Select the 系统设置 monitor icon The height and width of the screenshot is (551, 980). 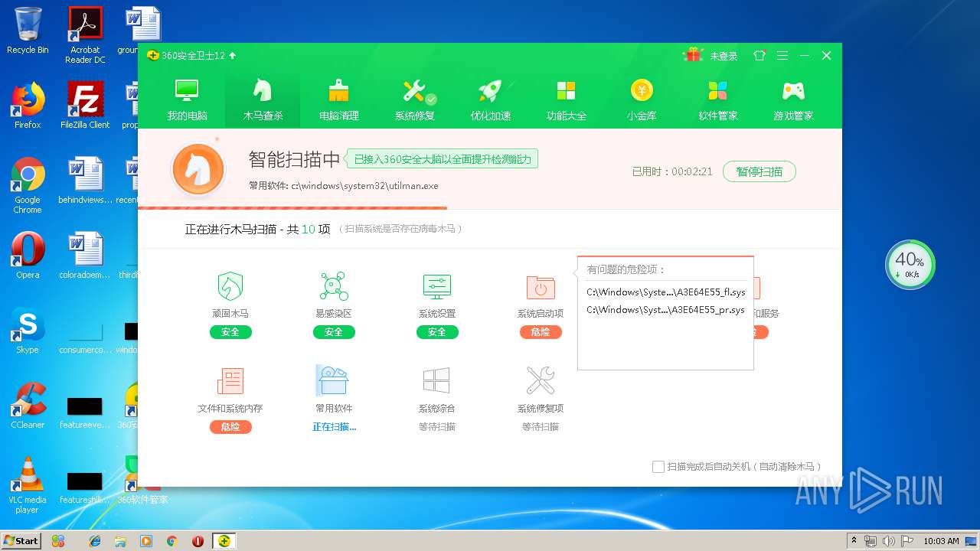[x=437, y=286]
